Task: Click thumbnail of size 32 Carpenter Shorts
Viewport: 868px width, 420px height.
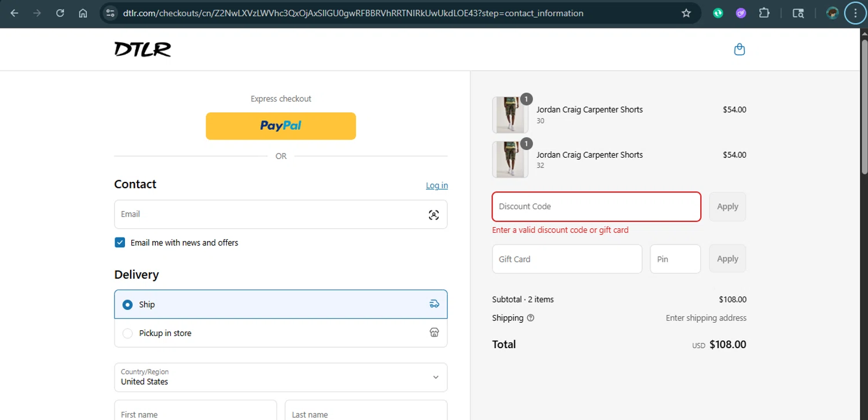Action: click(x=510, y=159)
